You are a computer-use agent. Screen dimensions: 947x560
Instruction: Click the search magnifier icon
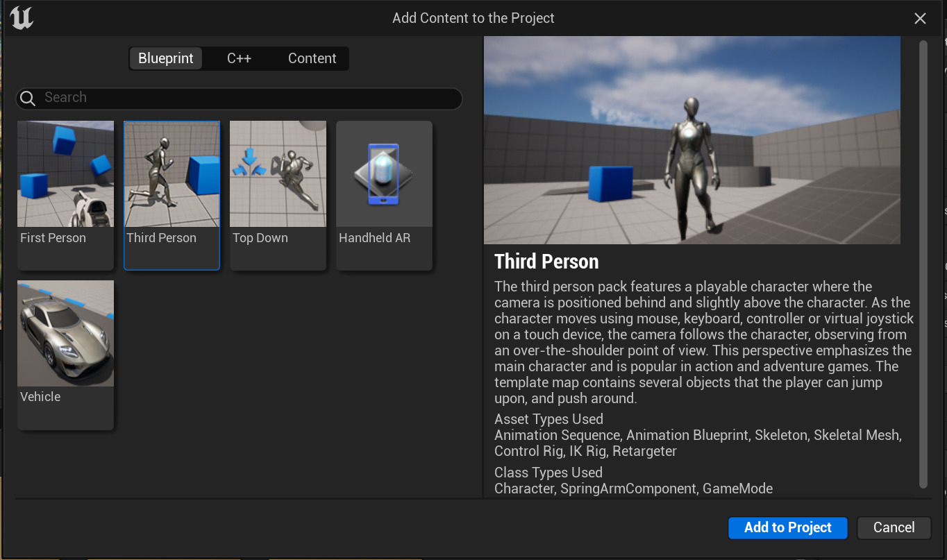(28, 98)
